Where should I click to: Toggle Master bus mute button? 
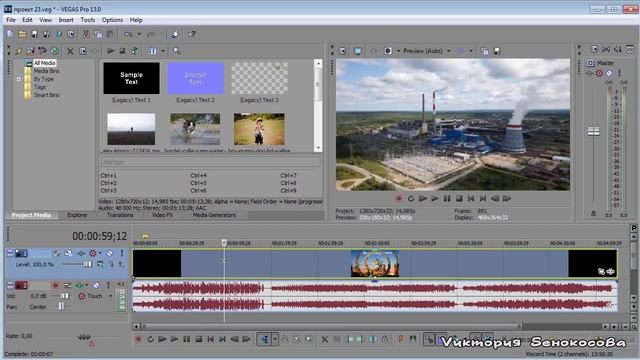(x=609, y=73)
